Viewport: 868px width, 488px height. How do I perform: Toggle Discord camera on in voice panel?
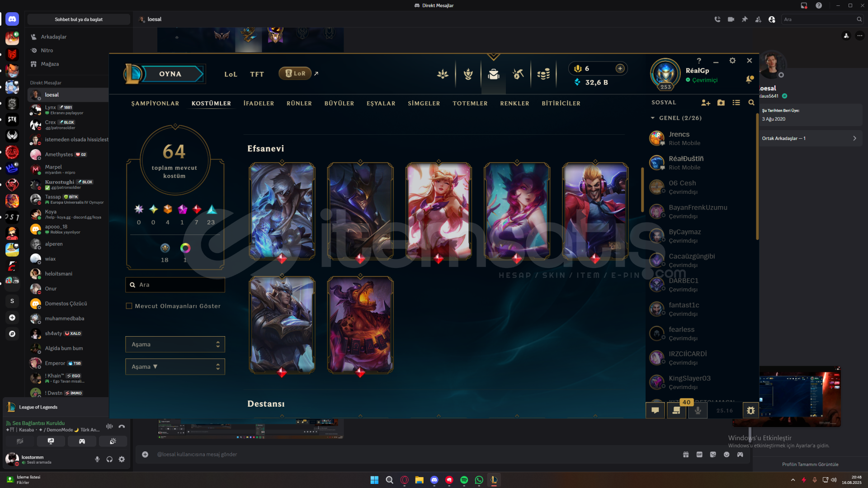(19, 441)
